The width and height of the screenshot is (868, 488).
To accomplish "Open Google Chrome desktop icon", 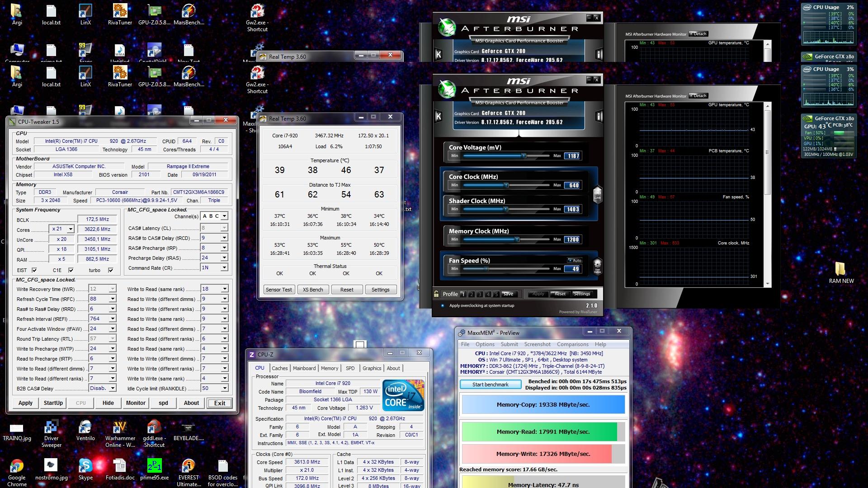I will 17,473.
